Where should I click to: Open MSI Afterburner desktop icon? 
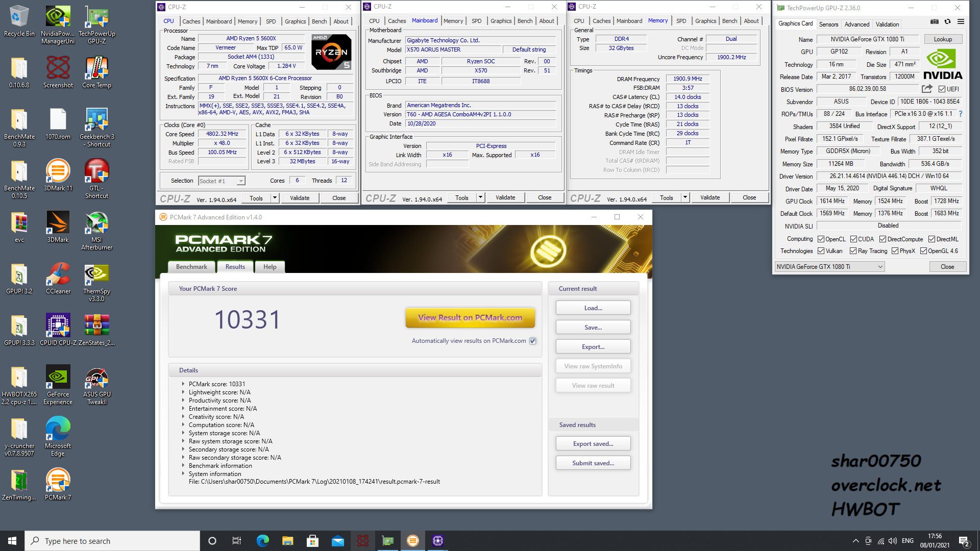coord(96,231)
